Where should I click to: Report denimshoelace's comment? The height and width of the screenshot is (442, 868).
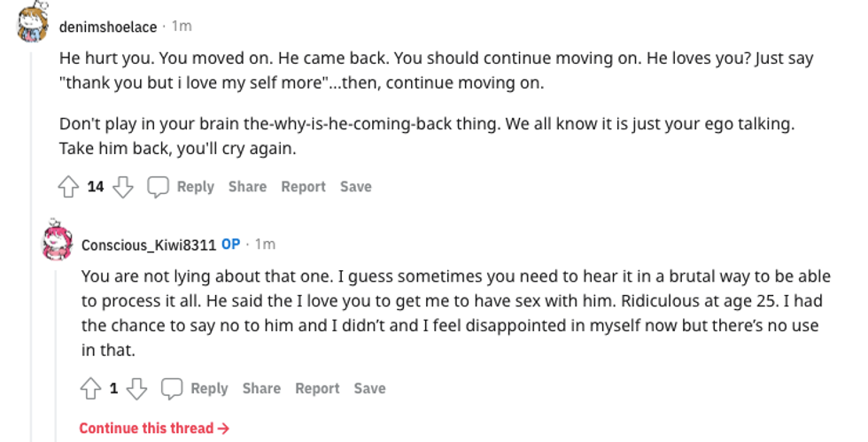(303, 187)
